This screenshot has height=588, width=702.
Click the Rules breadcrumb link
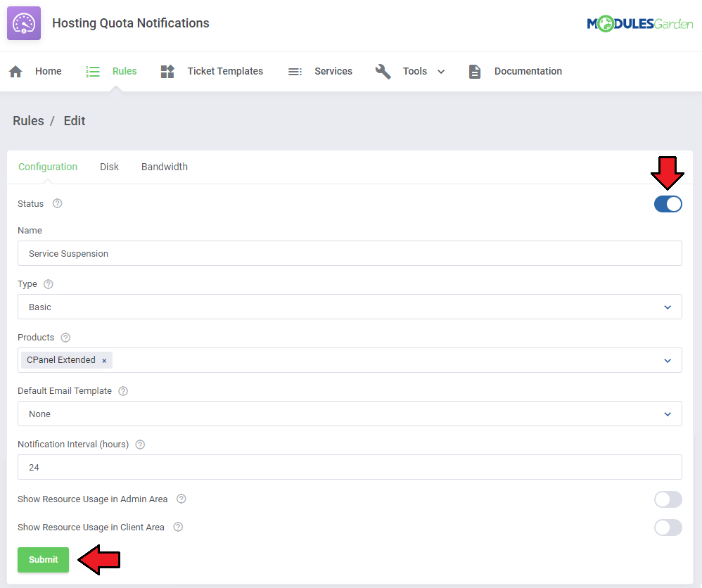[x=28, y=121]
